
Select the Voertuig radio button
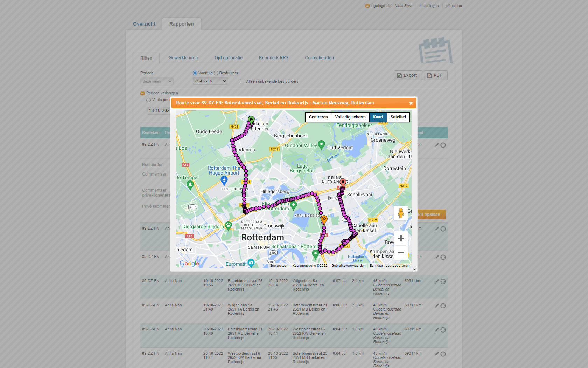point(195,73)
